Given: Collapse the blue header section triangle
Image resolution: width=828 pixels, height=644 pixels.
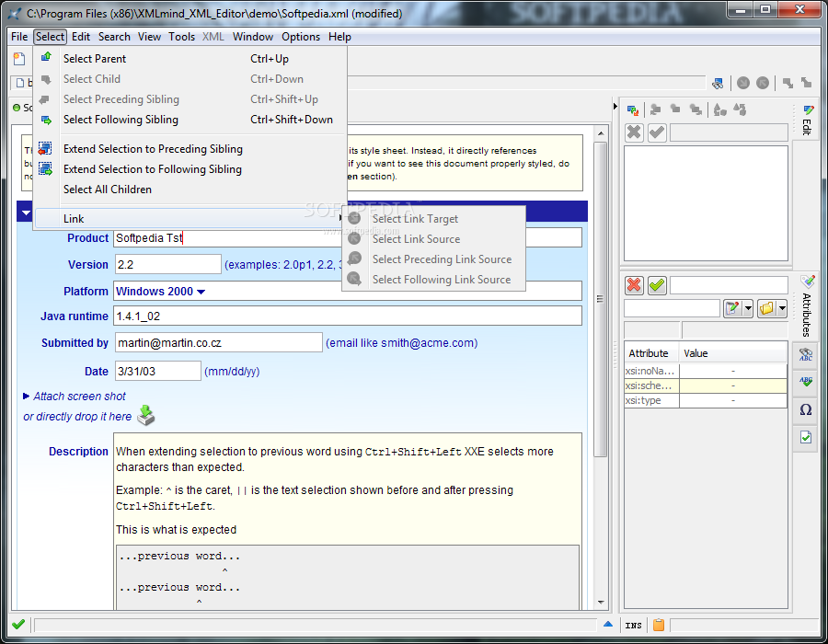Looking at the screenshot, I should 26,213.
